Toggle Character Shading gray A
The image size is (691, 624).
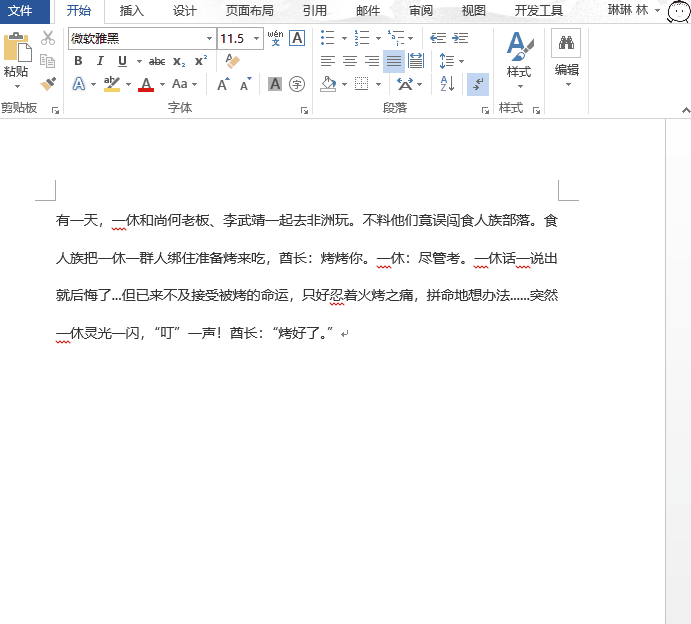pyautogui.click(x=275, y=84)
